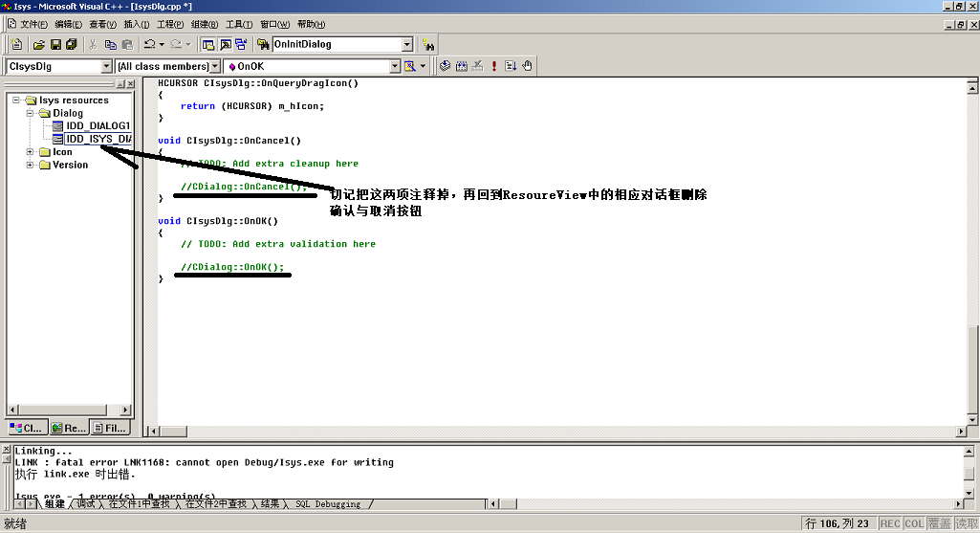
Task: Click the Compile icon in build toolbar
Action: [x=445, y=66]
